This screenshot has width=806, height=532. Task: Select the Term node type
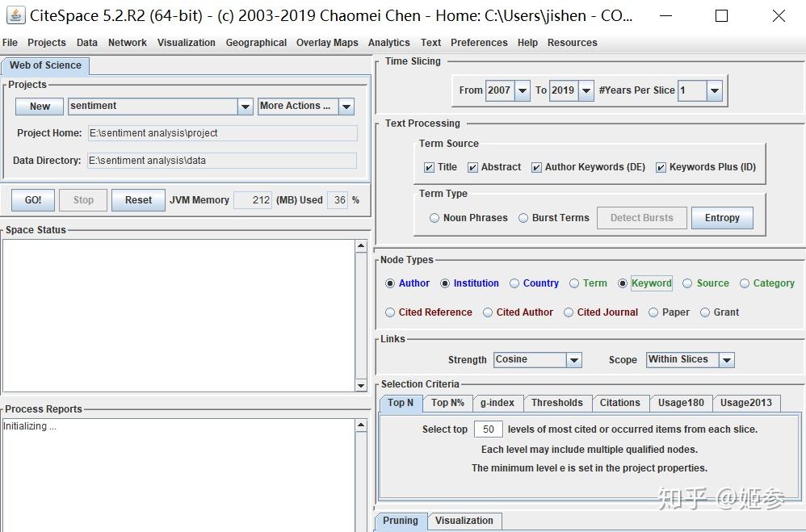(574, 283)
